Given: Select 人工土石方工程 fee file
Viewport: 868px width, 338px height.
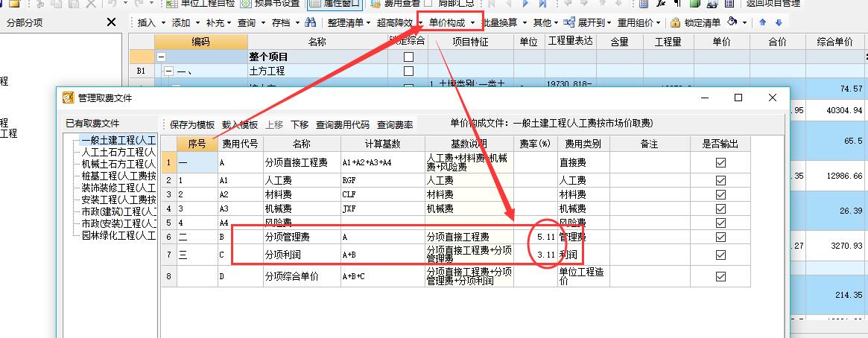Looking at the screenshot, I should pos(118,152).
